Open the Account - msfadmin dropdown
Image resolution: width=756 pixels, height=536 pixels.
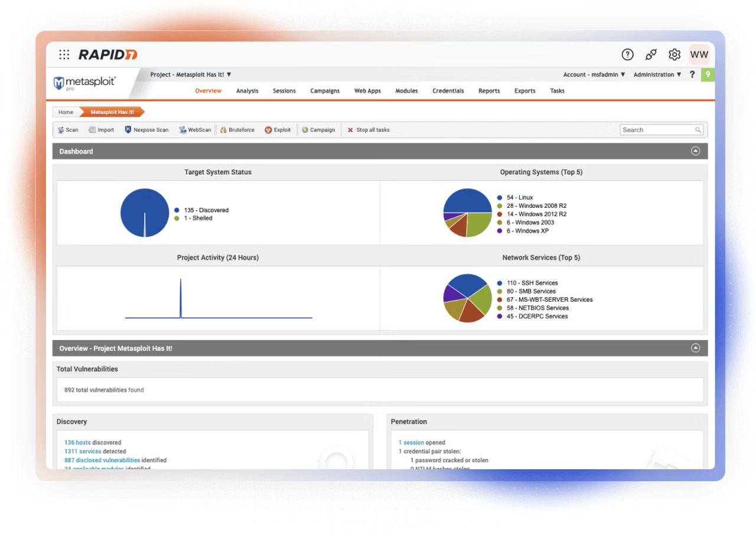(x=594, y=75)
